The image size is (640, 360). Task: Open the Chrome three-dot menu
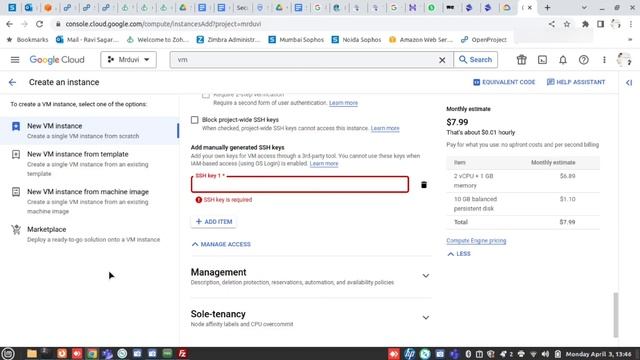(x=631, y=24)
